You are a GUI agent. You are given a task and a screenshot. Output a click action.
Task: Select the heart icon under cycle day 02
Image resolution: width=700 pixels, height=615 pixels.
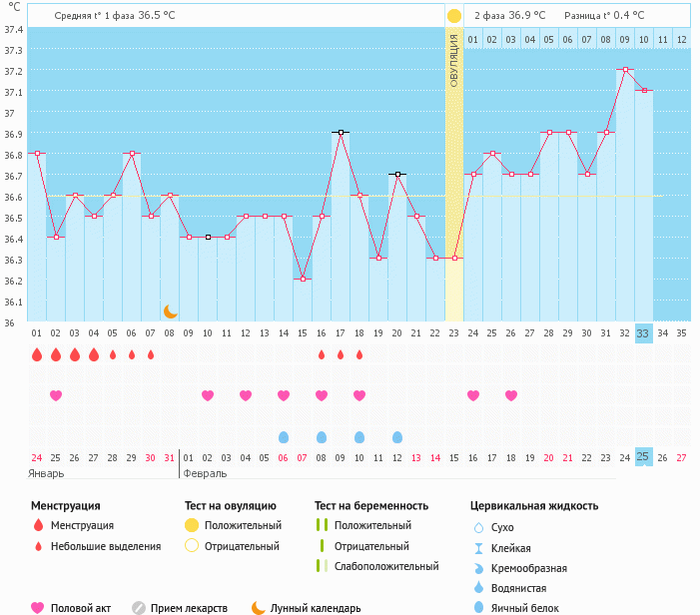pos(56,395)
